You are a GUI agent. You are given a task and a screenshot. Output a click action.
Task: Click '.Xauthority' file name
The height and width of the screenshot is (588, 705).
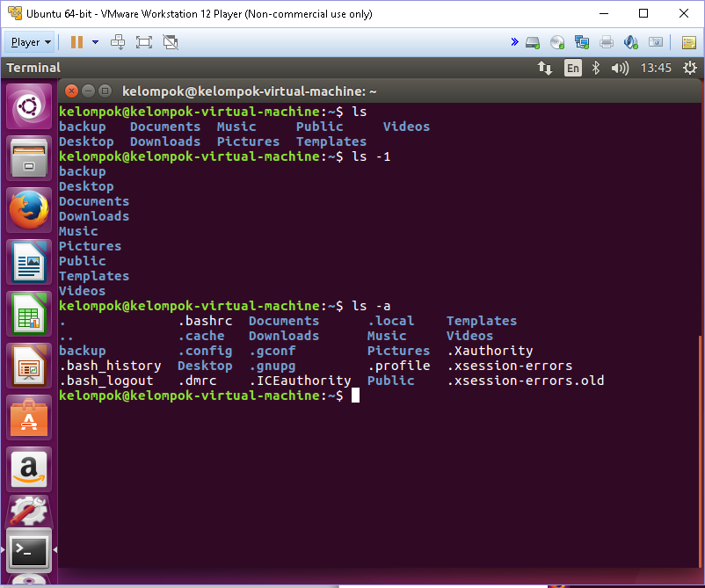pos(490,351)
